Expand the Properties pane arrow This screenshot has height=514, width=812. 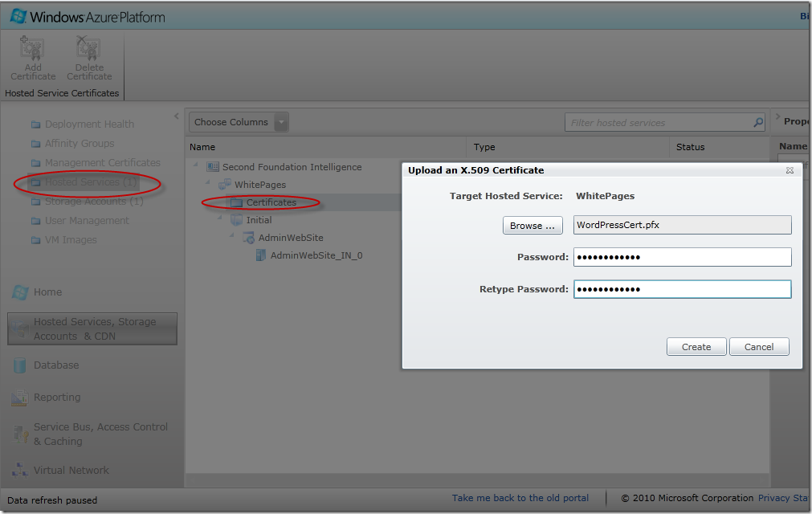click(x=777, y=117)
